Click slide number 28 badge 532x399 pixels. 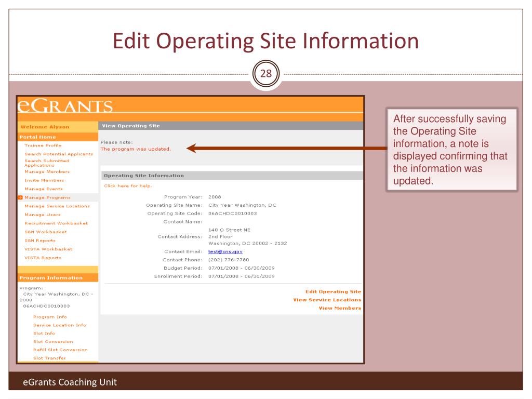(266, 73)
